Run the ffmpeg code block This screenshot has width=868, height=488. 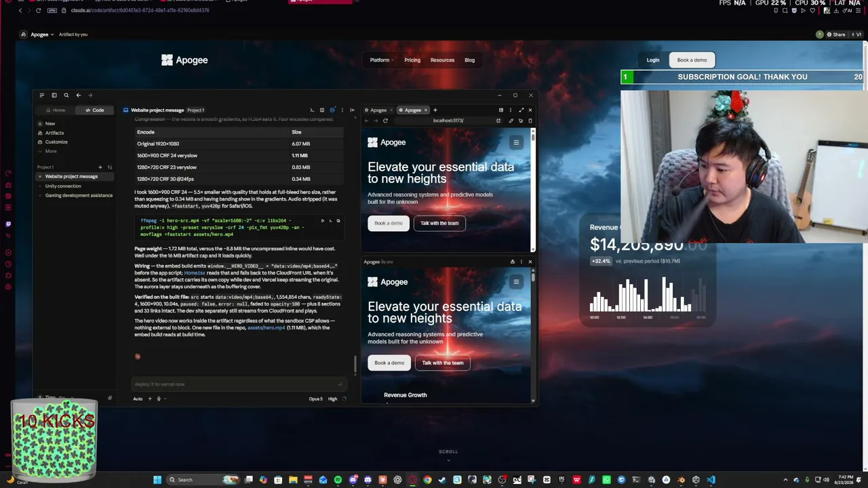point(323,220)
